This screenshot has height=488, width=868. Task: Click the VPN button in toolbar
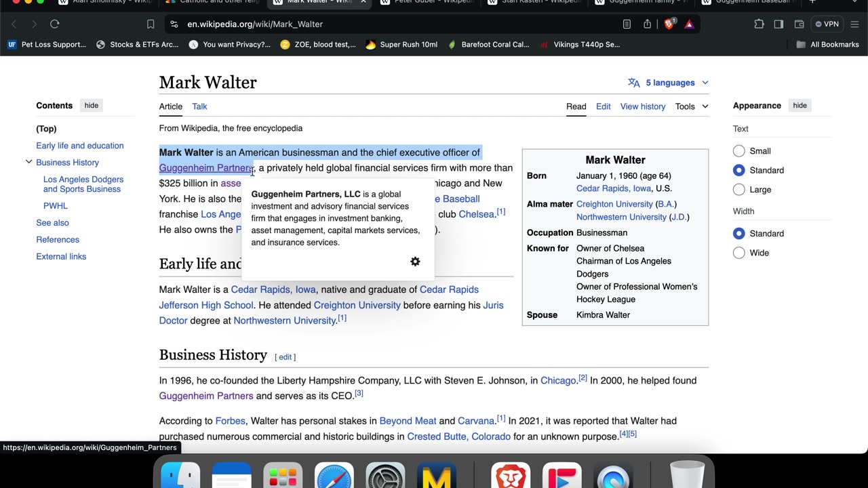pyautogui.click(x=827, y=24)
